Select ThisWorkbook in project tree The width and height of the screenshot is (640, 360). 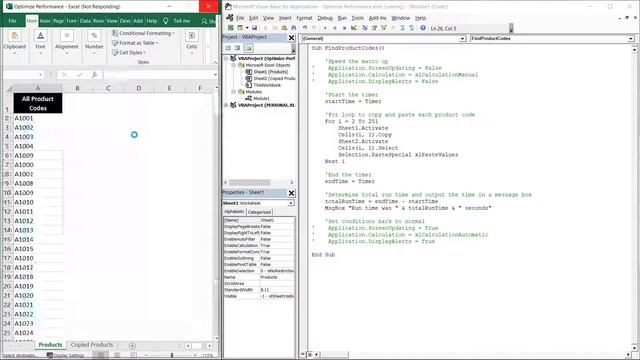[x=267, y=85]
